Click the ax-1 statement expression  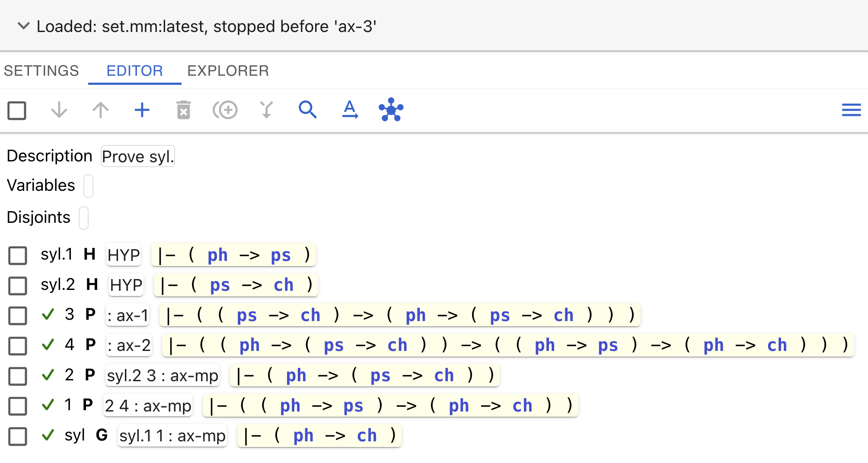pos(400,315)
